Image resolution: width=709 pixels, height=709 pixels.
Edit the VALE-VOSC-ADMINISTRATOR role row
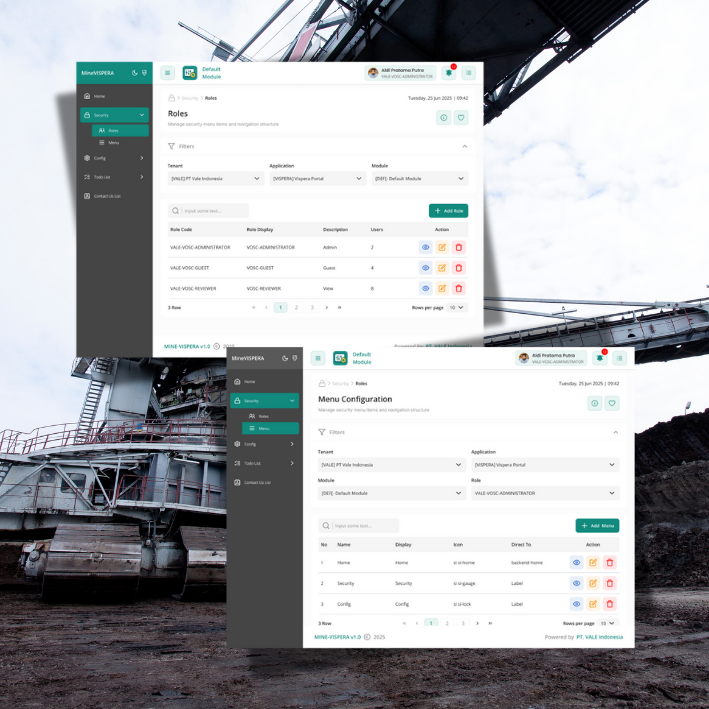[x=442, y=247]
